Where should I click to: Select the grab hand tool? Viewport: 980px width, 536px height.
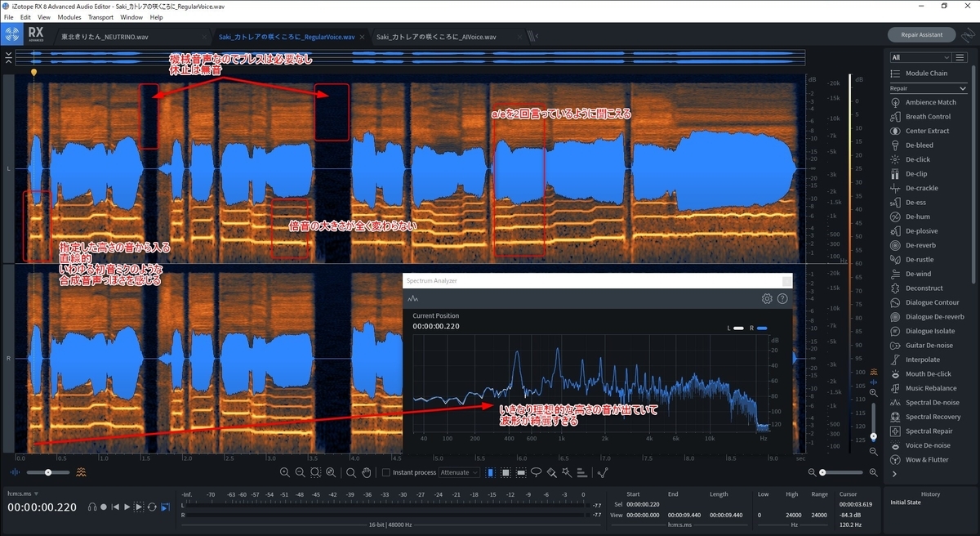tap(367, 472)
